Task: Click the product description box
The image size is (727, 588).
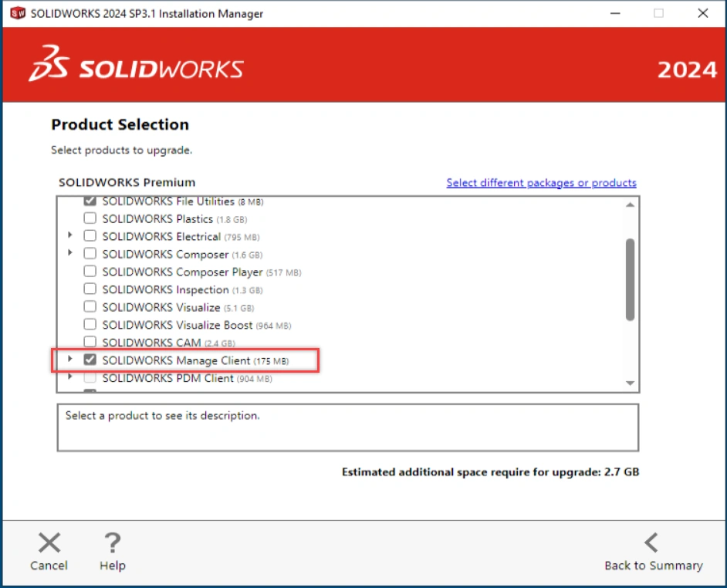Action: [x=348, y=427]
